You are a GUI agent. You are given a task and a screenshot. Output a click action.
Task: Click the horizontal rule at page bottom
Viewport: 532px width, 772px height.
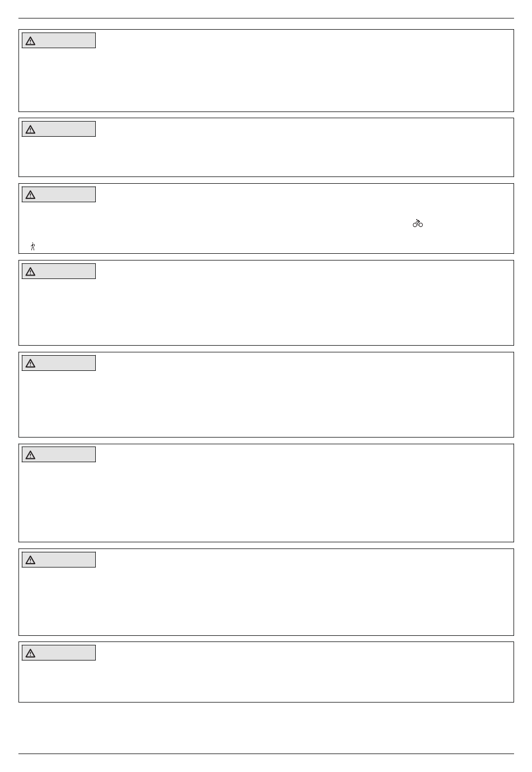pyautogui.click(x=266, y=754)
